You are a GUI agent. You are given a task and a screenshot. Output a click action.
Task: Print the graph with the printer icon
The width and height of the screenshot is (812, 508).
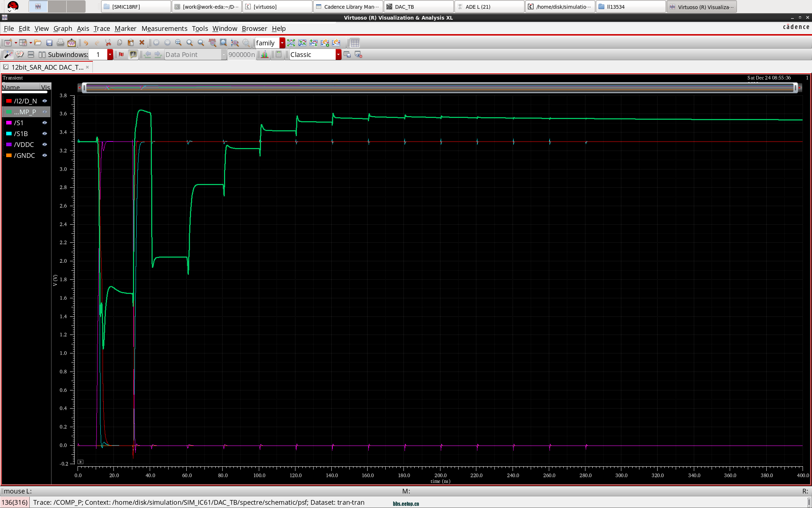coord(61,43)
